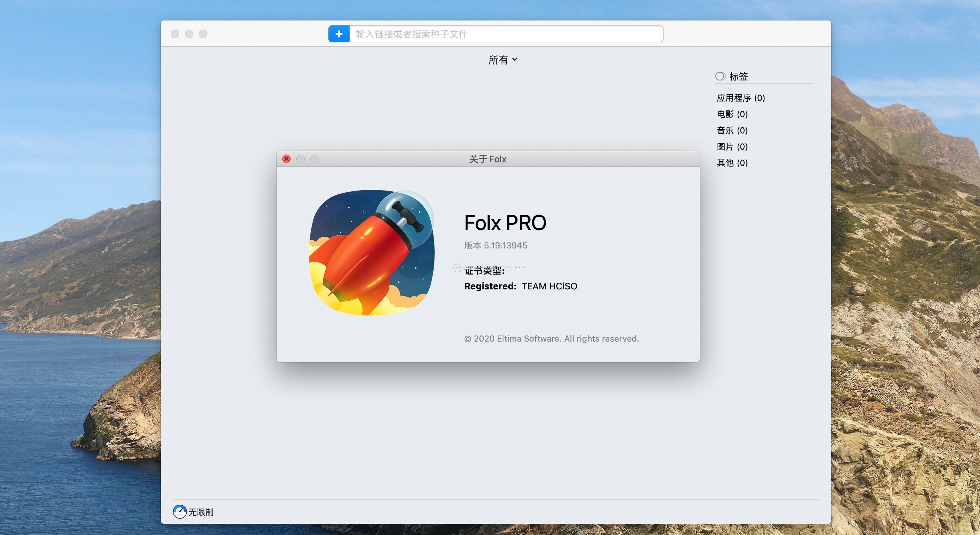Click the speed limit gauge icon
This screenshot has height=535, width=980.
pyautogui.click(x=180, y=512)
